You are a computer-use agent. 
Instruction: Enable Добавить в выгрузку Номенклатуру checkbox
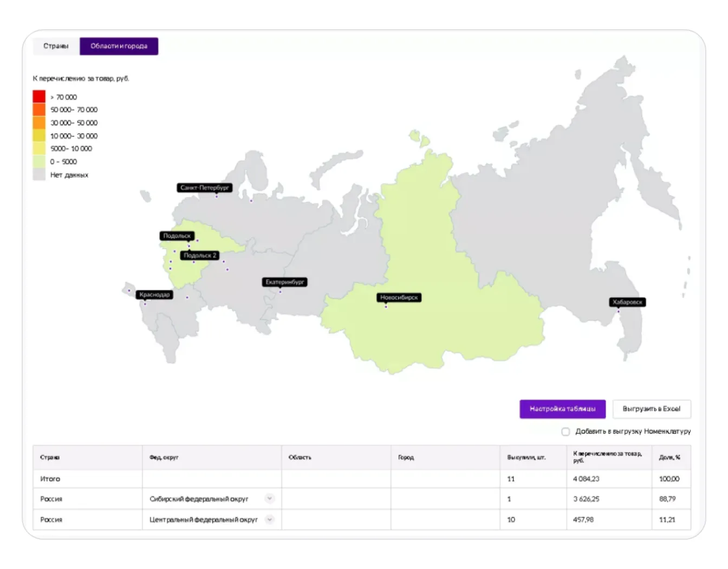(565, 432)
